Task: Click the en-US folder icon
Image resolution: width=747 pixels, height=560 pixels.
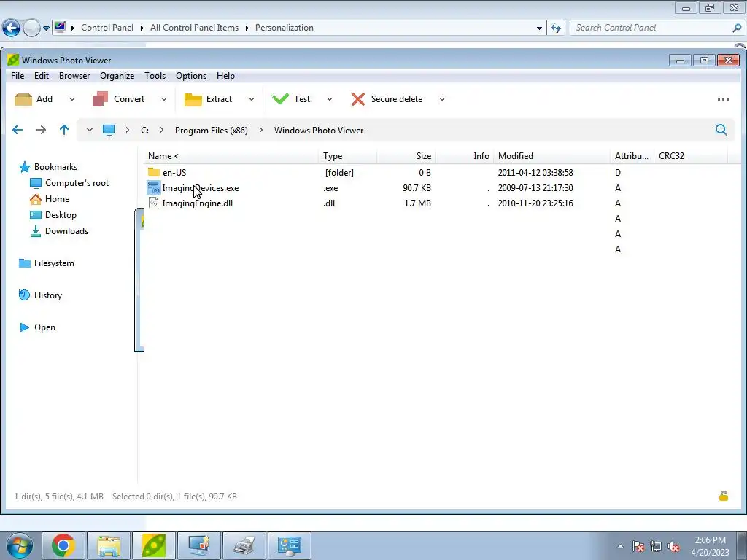Action: tap(153, 172)
